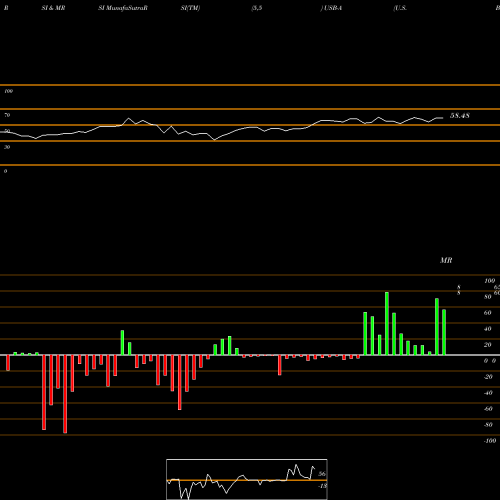Click the RSI axis label "100"

[x=8, y=91]
